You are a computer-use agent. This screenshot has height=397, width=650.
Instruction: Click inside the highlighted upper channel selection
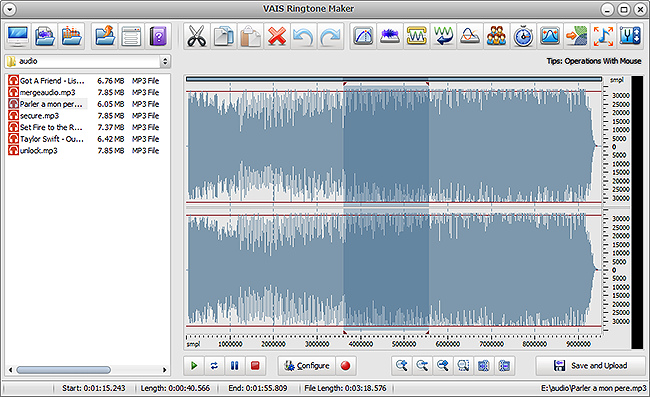[386, 146]
